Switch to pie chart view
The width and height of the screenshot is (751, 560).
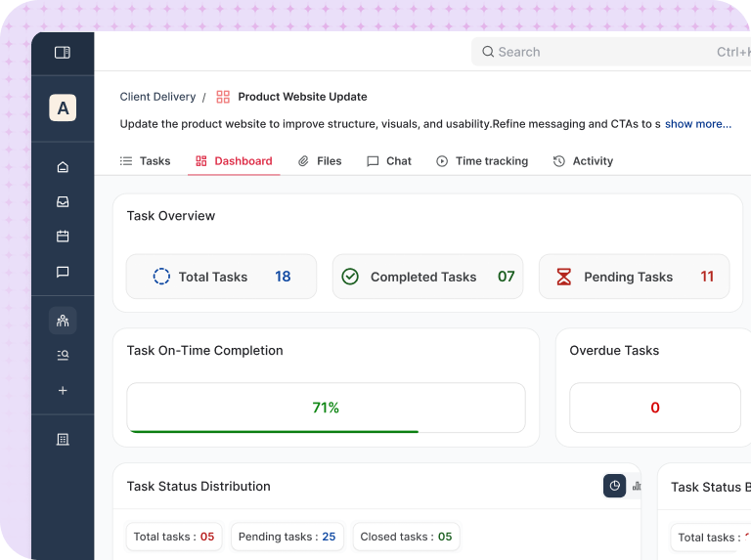click(x=614, y=486)
